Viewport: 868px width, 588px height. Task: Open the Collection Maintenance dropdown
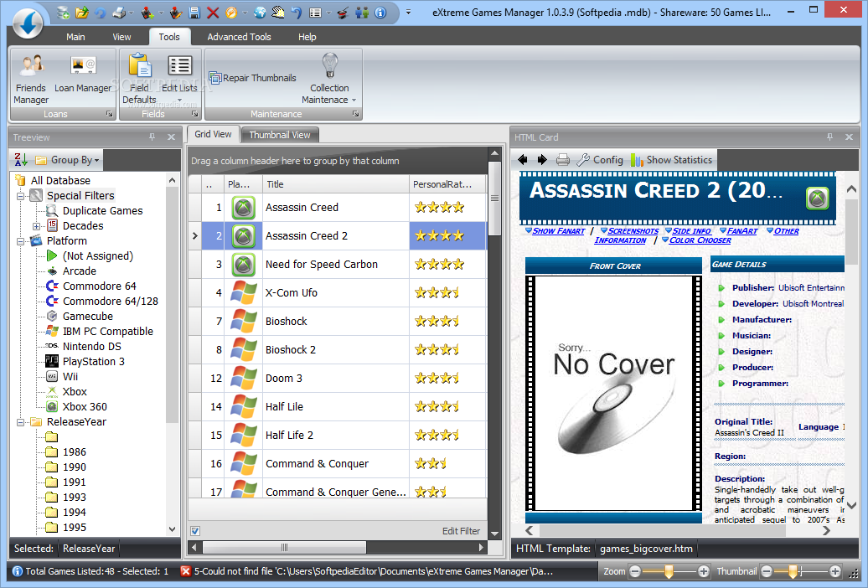click(329, 80)
